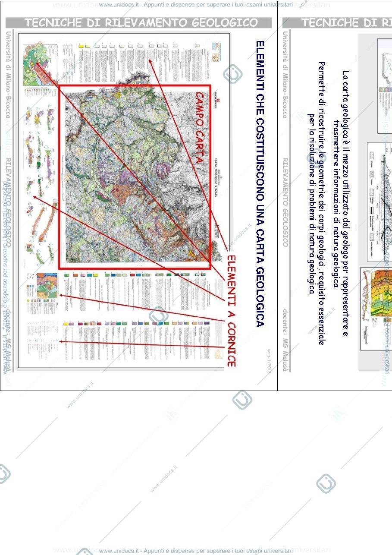Screen dimensions: 392x555
Task: Click the dotted cross-section figure on the right slide
Action: (379, 202)
